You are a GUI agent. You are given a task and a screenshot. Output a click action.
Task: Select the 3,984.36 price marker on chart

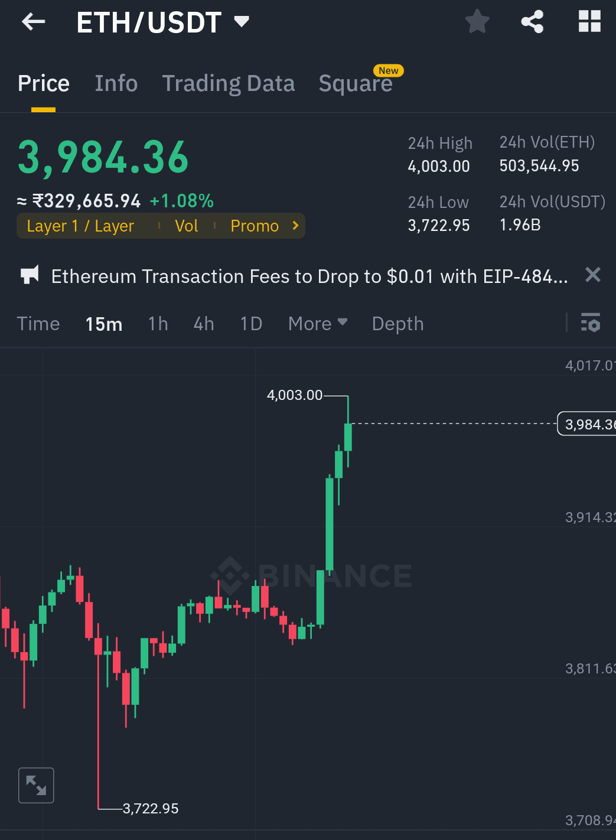point(588,424)
